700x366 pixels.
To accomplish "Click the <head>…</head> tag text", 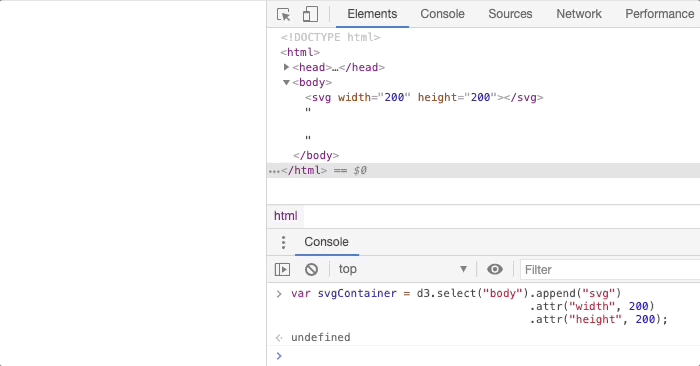I will click(x=339, y=67).
